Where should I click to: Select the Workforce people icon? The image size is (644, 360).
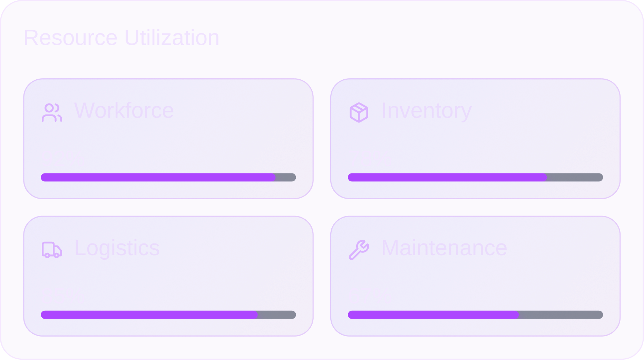52,112
